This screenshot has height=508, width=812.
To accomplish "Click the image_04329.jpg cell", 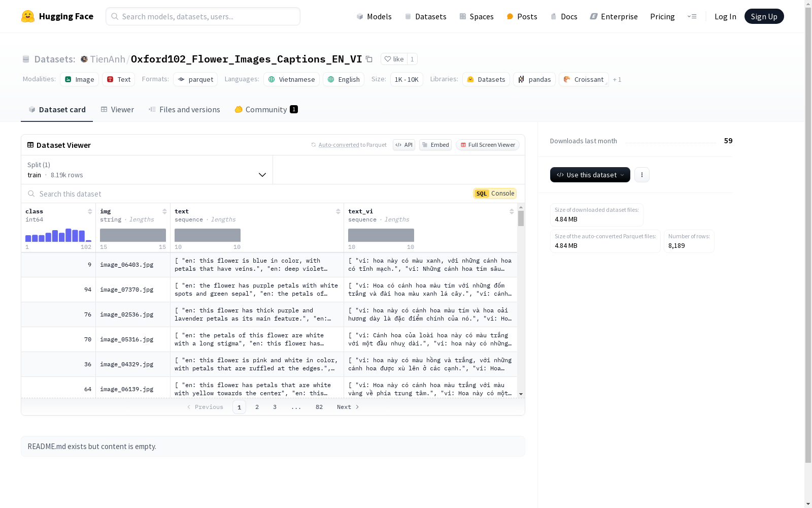I will coord(133,364).
